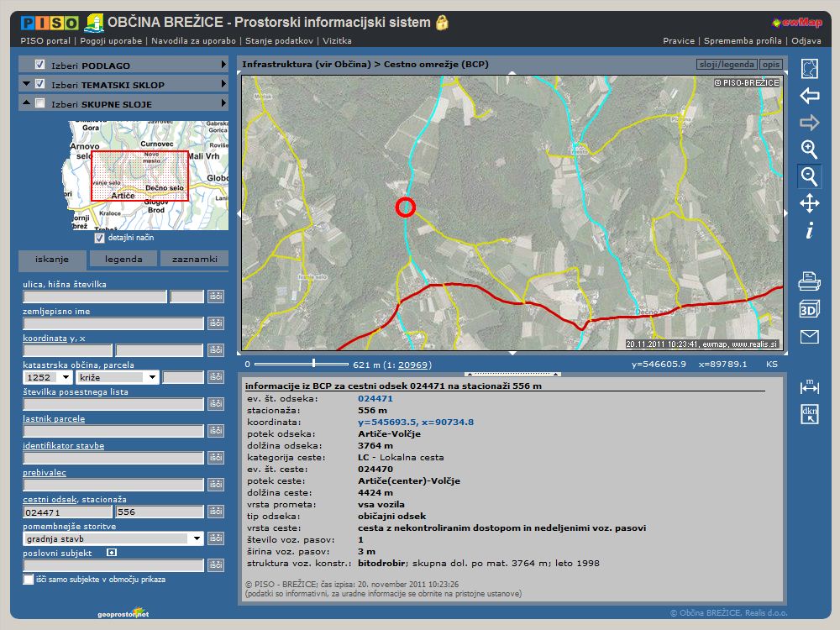Open the 3D view icon
This screenshot has height=630, width=840.
pyautogui.click(x=809, y=308)
